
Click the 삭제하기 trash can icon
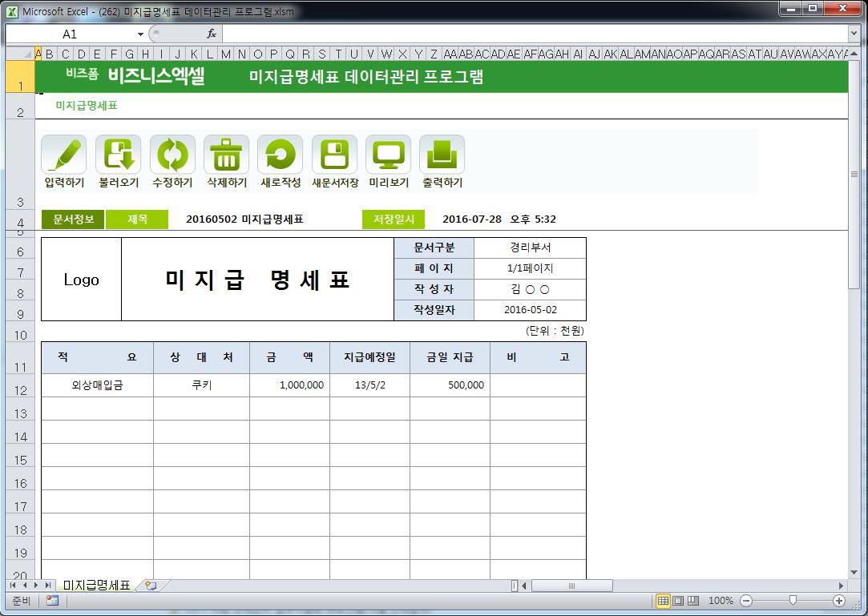click(226, 155)
